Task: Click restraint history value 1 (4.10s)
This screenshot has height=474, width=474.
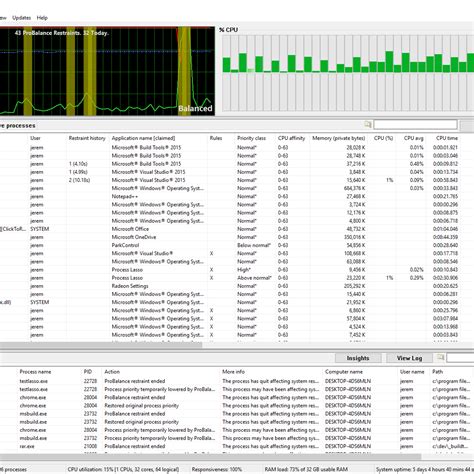Action: click(78, 164)
